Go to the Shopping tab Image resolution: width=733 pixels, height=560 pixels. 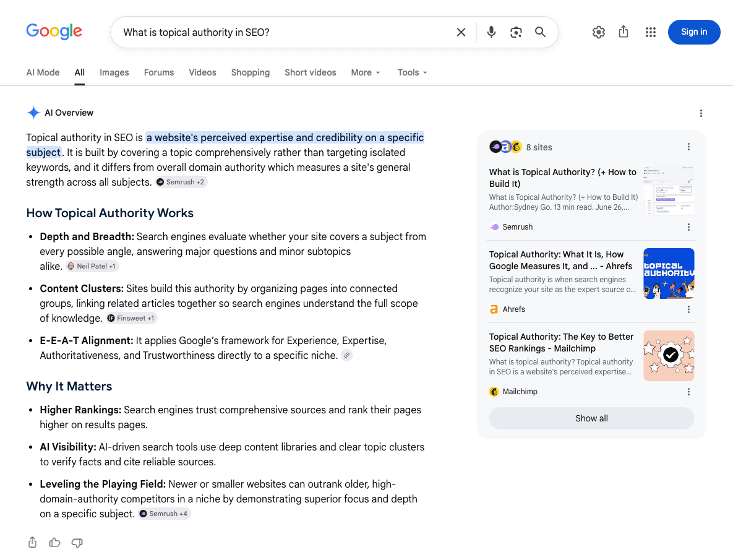pyautogui.click(x=250, y=72)
